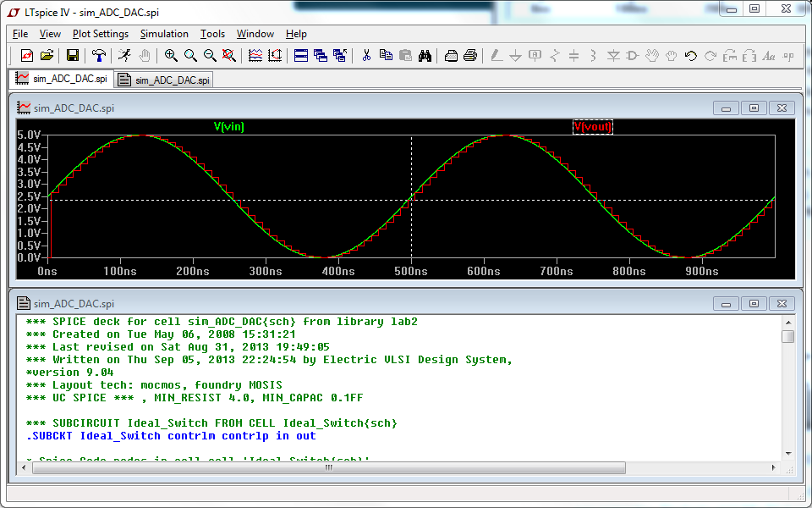Switch to the sim_ADC_DAC.spi netlist tab
Viewport: 812px width, 508px height.
(164, 80)
